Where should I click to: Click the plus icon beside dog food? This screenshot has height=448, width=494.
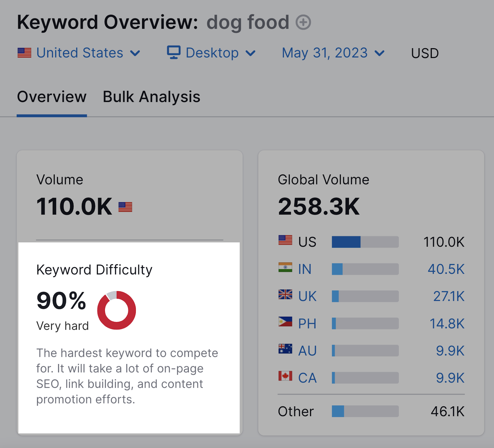[x=303, y=23]
